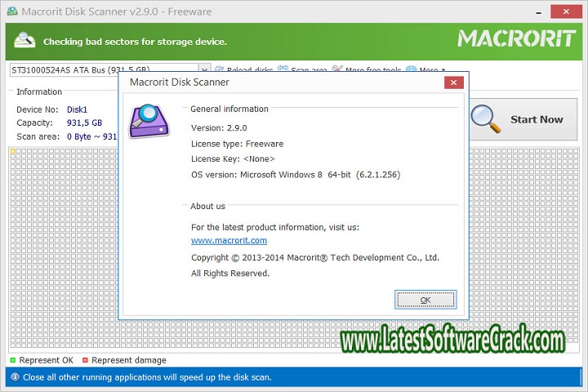
Task: Open the More dropdown menu
Action: click(x=426, y=69)
